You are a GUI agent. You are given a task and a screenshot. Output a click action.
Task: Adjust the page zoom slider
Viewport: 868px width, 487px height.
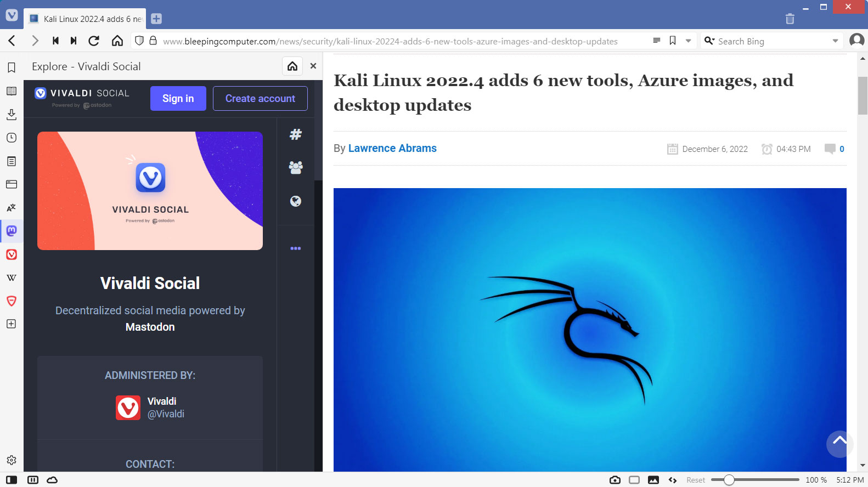755,480
